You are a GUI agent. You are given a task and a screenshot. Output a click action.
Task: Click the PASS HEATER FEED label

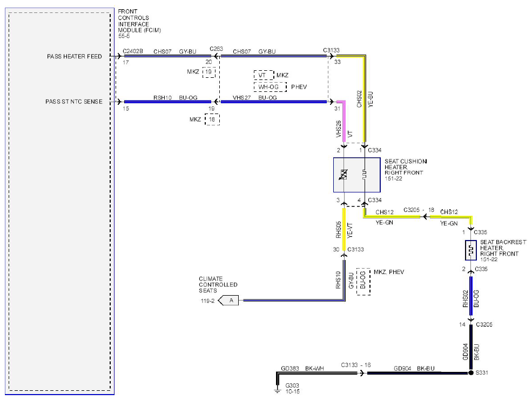point(75,56)
